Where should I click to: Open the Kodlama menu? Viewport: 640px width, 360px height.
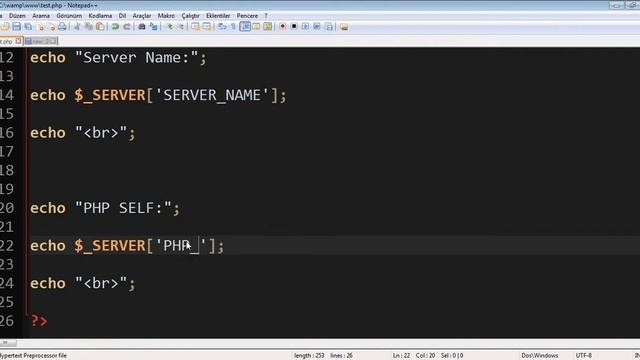click(100, 16)
